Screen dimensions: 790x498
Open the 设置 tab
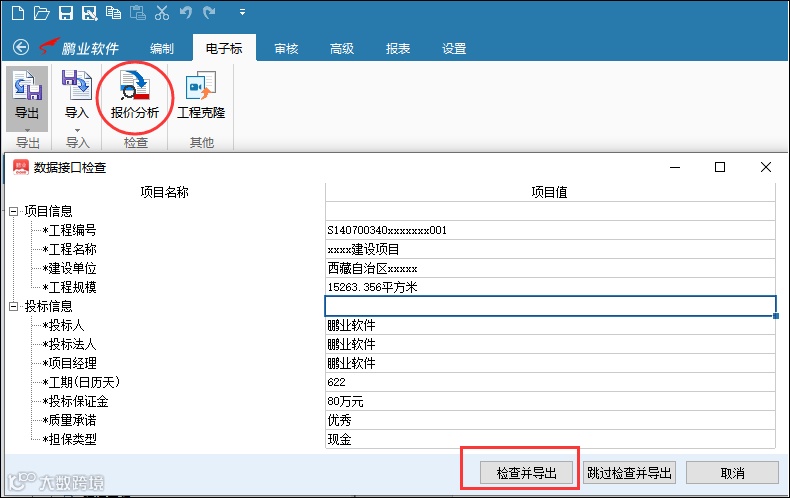point(454,48)
